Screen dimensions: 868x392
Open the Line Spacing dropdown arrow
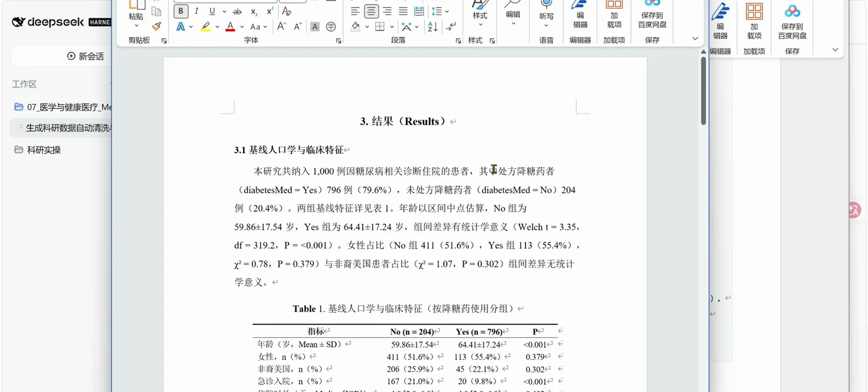(447, 11)
